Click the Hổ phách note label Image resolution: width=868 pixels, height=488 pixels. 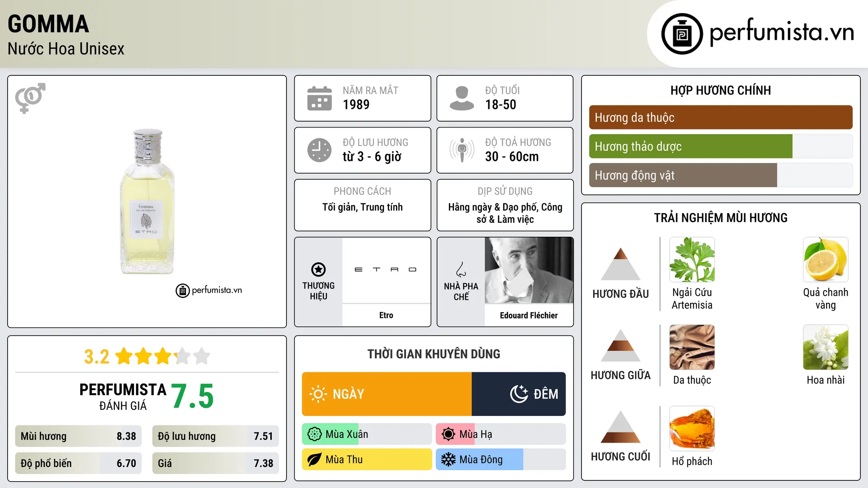tap(692, 461)
